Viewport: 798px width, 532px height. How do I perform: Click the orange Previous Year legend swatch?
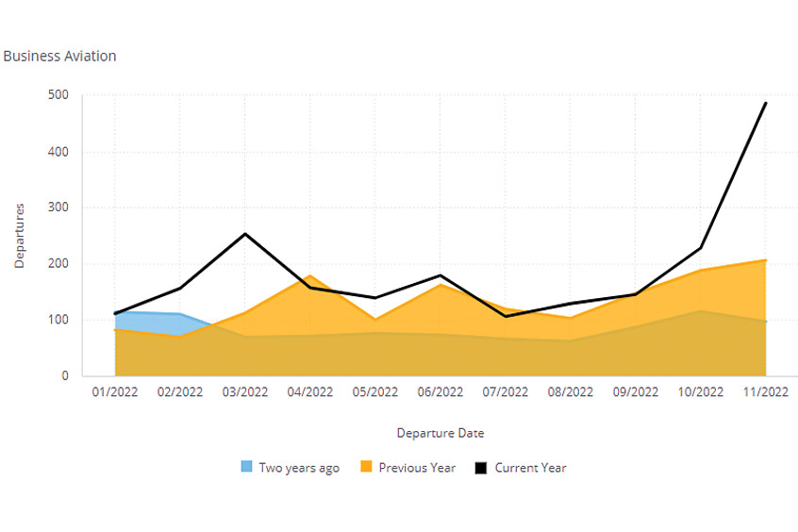tap(367, 467)
